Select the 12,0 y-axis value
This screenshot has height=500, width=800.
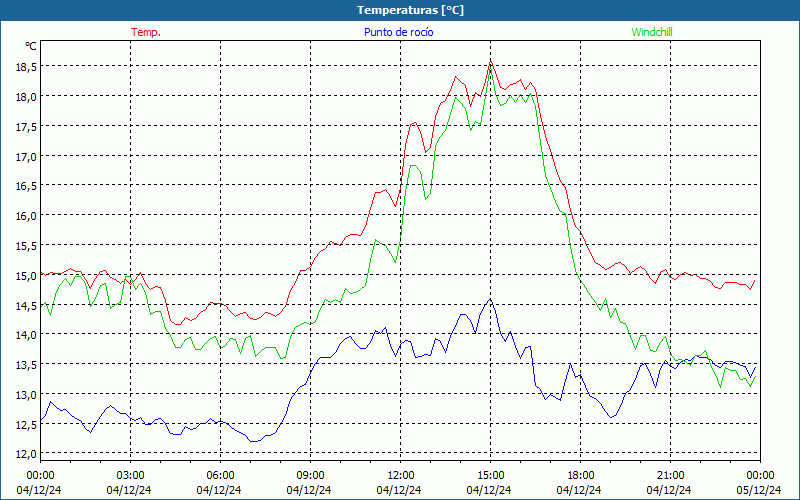pyautogui.click(x=26, y=454)
